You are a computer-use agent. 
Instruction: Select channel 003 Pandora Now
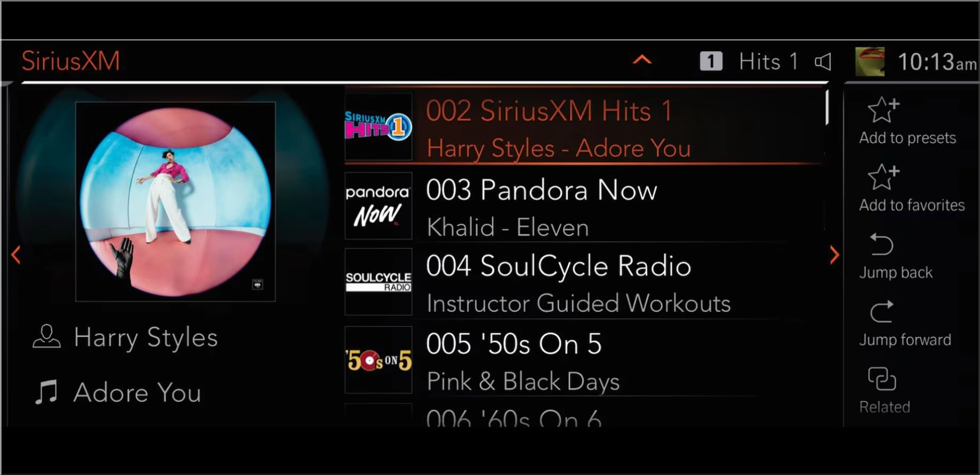tap(584, 206)
